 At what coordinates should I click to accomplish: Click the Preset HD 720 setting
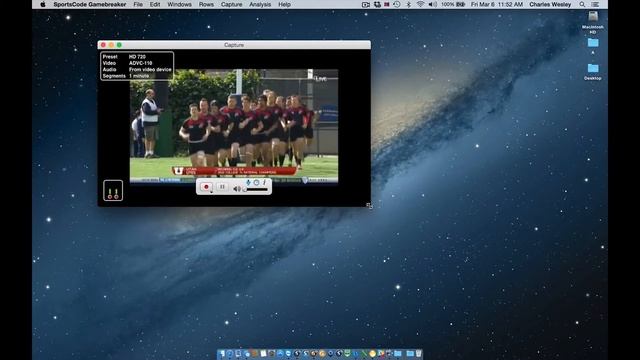[124, 57]
